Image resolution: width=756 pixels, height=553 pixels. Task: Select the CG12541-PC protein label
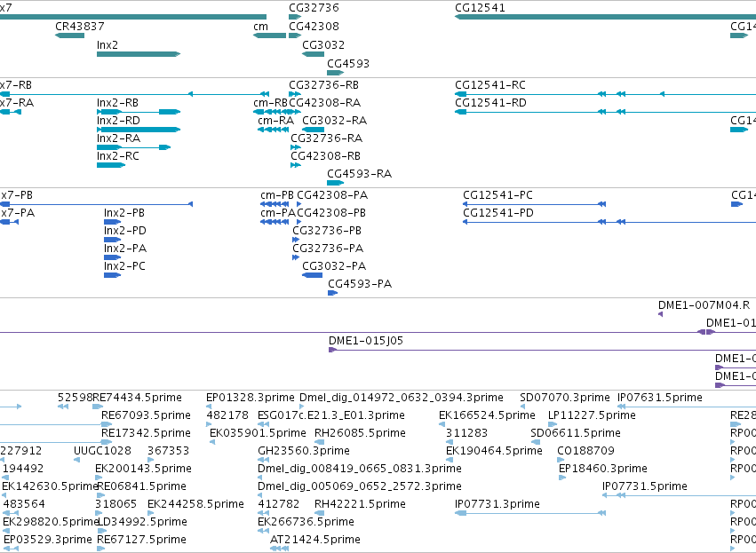[498, 195]
